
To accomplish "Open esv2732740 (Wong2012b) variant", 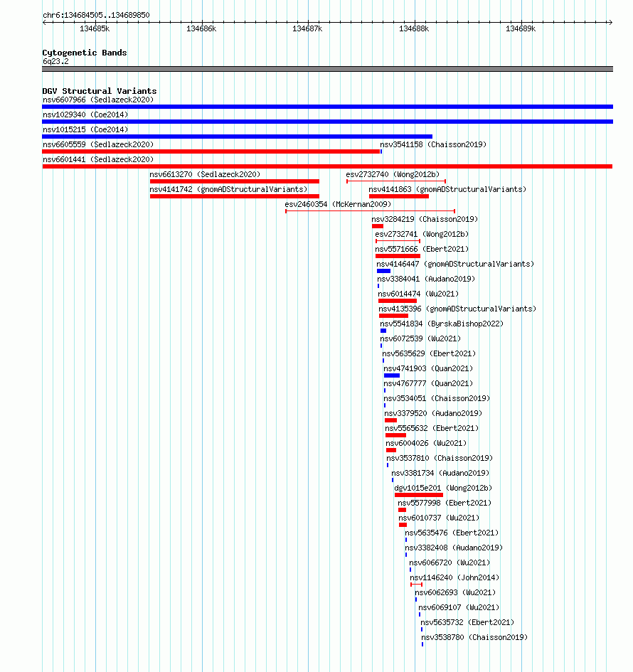I will click(396, 181).
